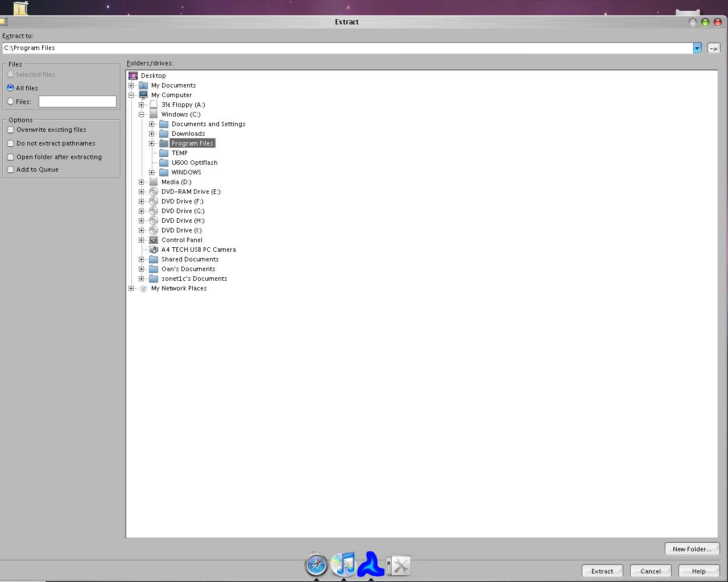Open the tools wrench dock icon

pos(399,566)
